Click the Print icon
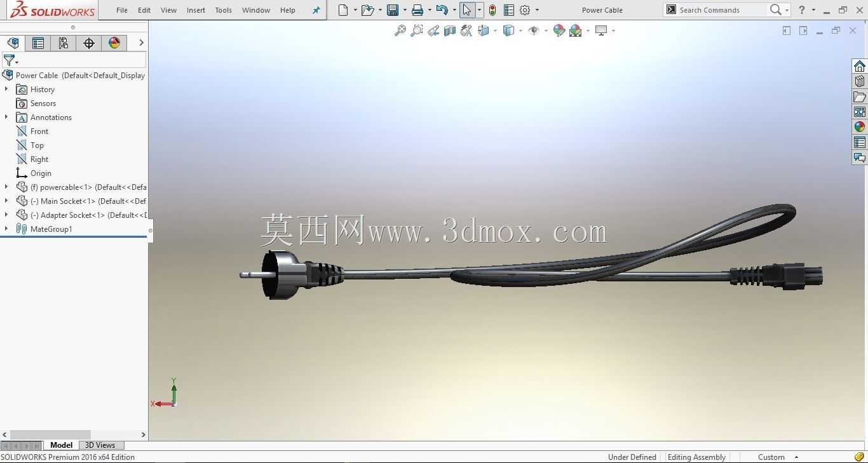The height and width of the screenshot is (463, 868). tap(417, 10)
